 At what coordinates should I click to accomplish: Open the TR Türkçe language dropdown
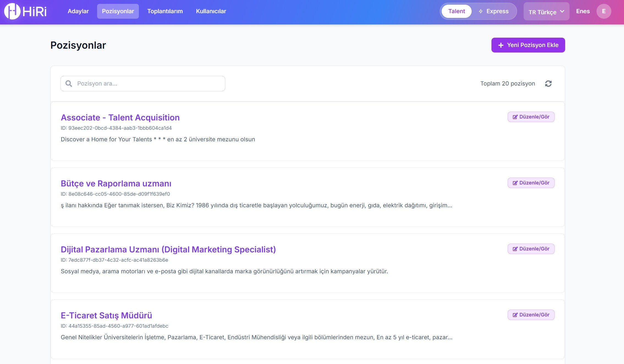click(x=542, y=12)
